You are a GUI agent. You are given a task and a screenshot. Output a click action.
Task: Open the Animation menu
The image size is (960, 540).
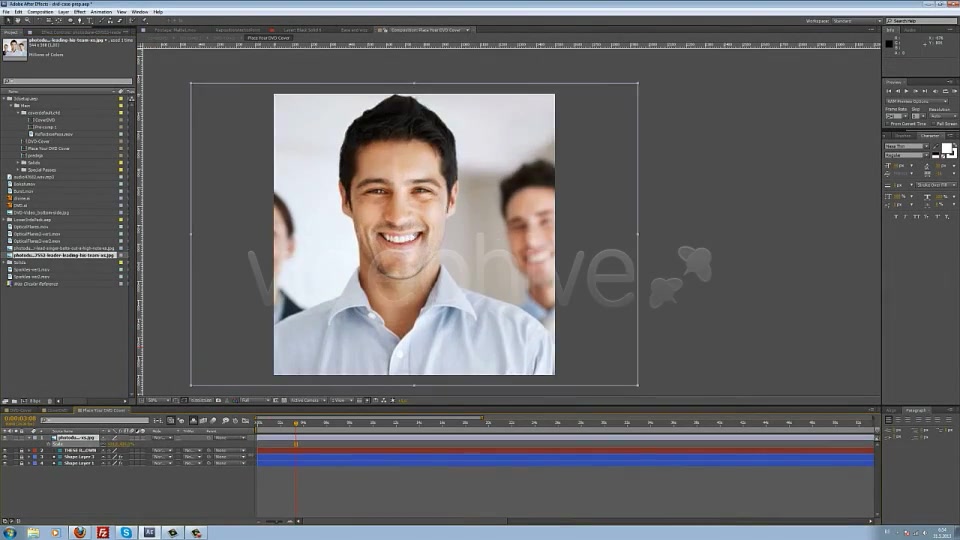pyautogui.click(x=102, y=12)
